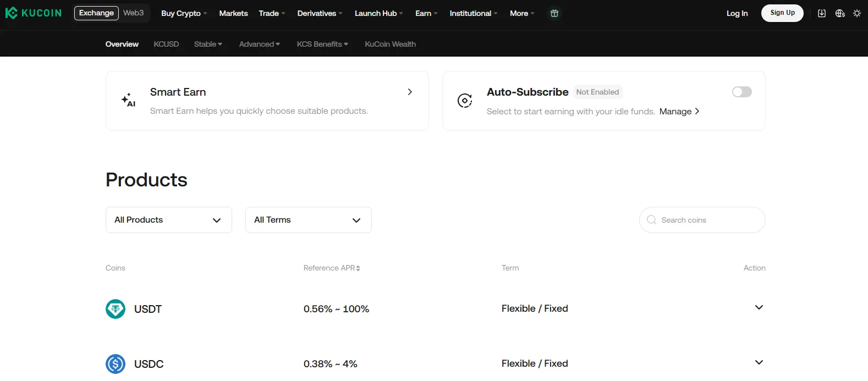The width and height of the screenshot is (868, 381).
Task: Open Smart Earn arrow chevron
Action: pyautogui.click(x=410, y=92)
